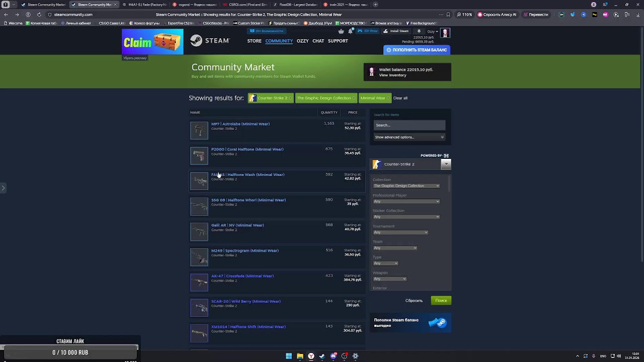Collapse Show advanced options

pos(410,137)
